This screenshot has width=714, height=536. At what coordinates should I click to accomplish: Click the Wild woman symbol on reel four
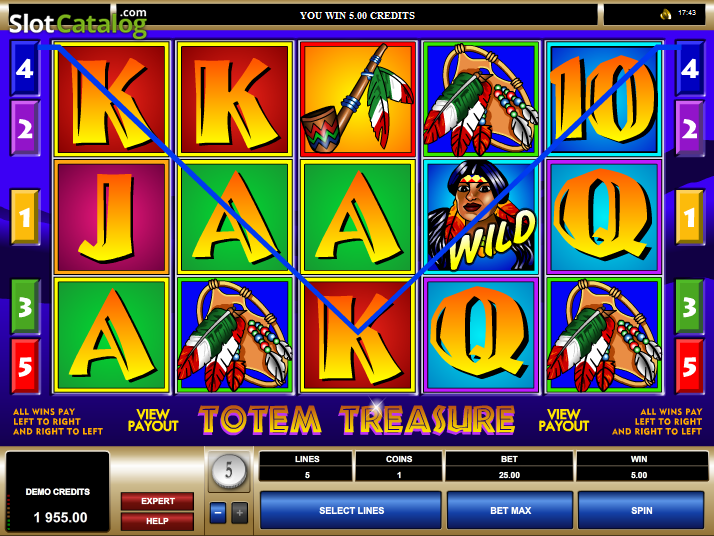coord(481,217)
